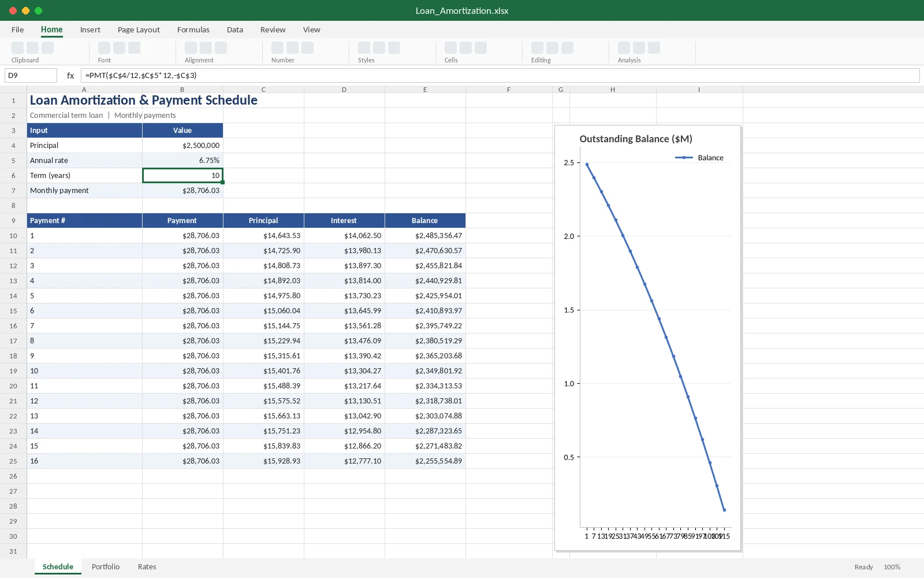Viewport: 924px width, 578px height.
Task: Go to the Formulas tab
Action: pos(193,29)
